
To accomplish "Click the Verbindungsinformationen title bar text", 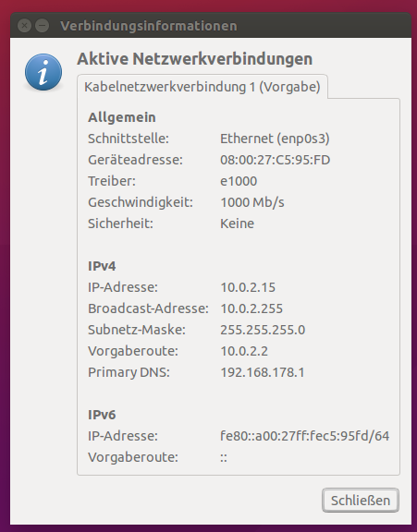I will 149,26.
